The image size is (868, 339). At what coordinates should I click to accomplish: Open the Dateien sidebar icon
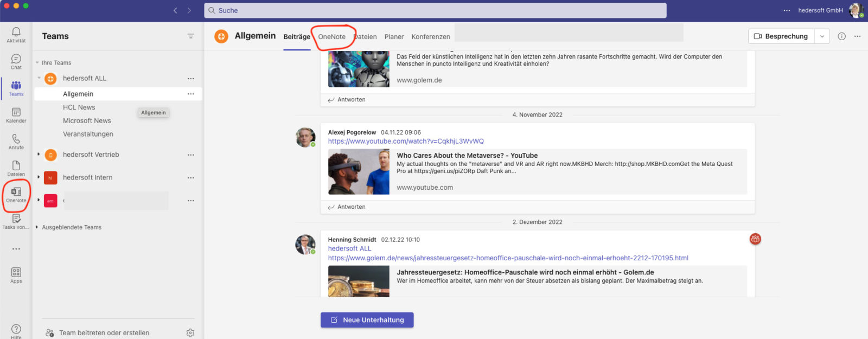pos(16,168)
